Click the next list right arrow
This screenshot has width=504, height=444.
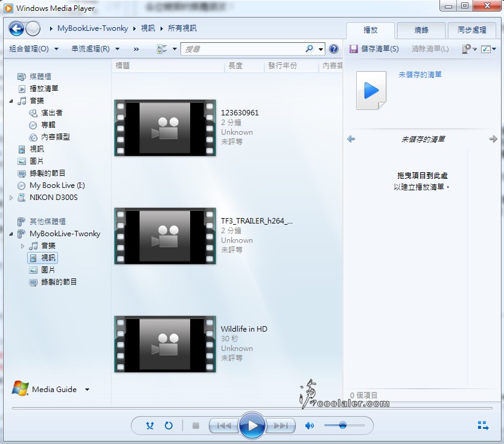click(493, 139)
